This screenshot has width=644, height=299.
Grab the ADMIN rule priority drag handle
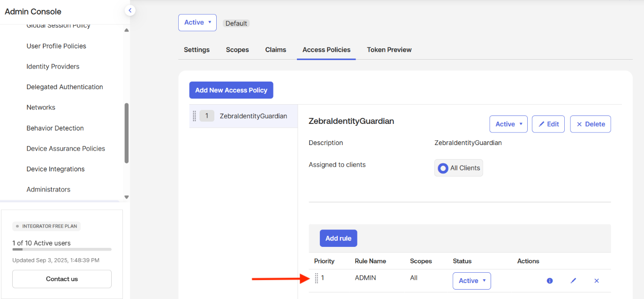point(316,278)
